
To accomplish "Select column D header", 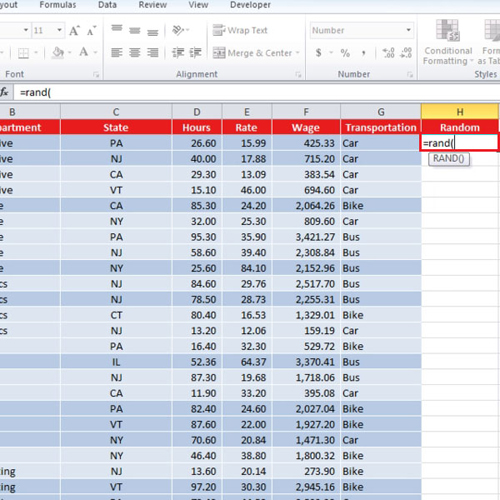I will [197, 112].
